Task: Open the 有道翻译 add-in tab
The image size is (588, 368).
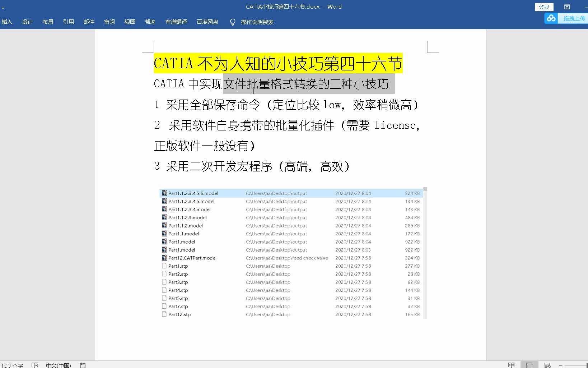Action: tap(176, 22)
